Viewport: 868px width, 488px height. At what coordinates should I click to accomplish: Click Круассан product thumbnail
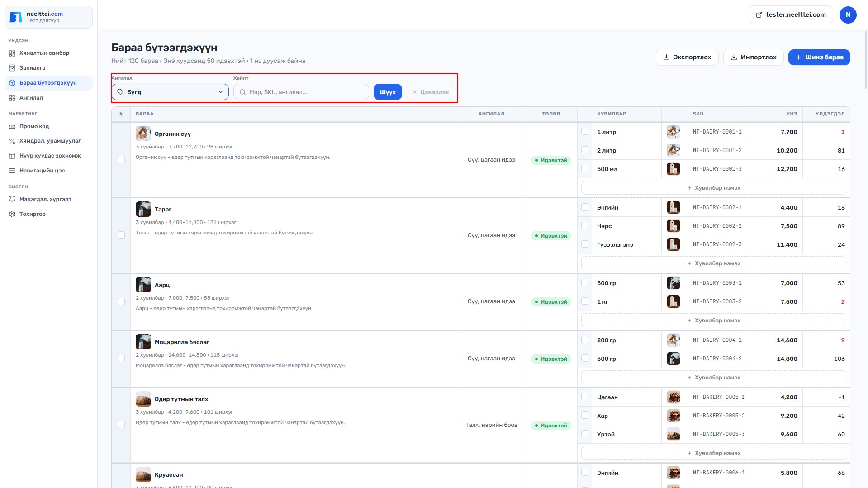(x=143, y=474)
